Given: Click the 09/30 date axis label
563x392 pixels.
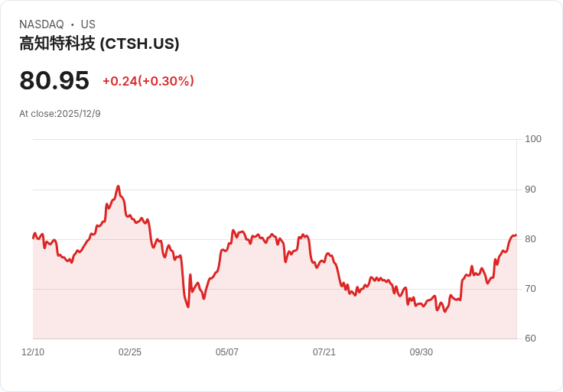Looking at the screenshot, I should click(x=421, y=352).
